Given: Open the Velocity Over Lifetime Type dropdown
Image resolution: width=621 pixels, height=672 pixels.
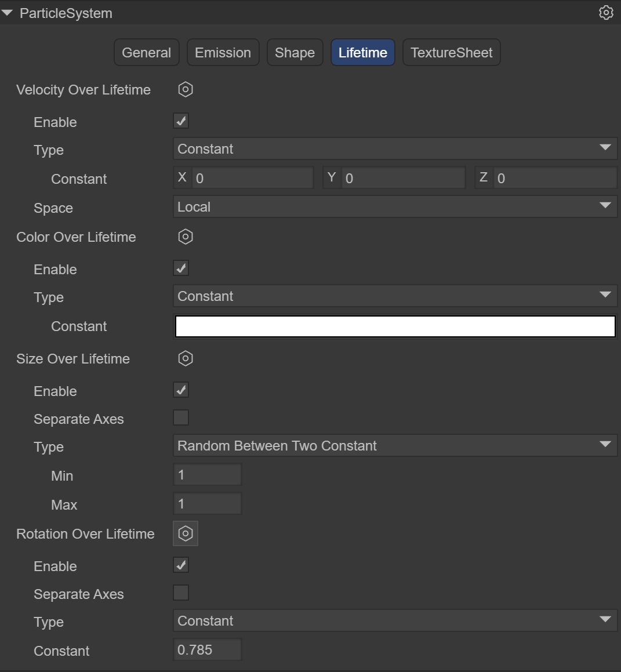Looking at the screenshot, I should tap(394, 149).
